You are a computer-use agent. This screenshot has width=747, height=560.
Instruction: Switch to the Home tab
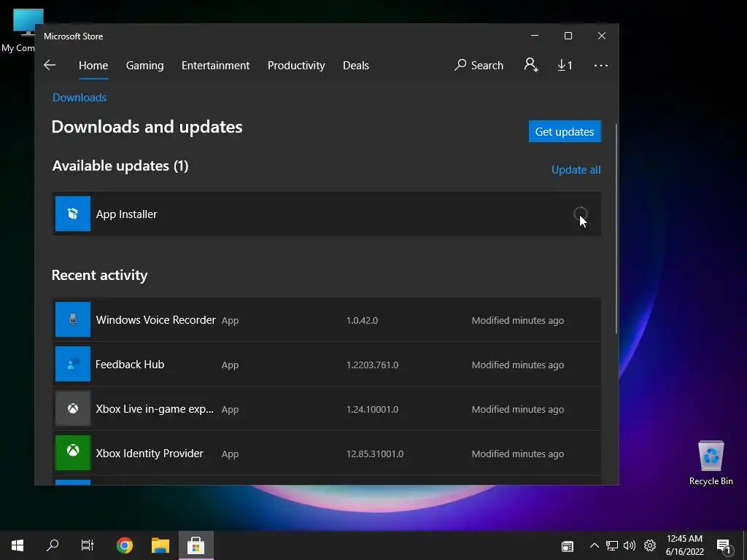tap(93, 65)
